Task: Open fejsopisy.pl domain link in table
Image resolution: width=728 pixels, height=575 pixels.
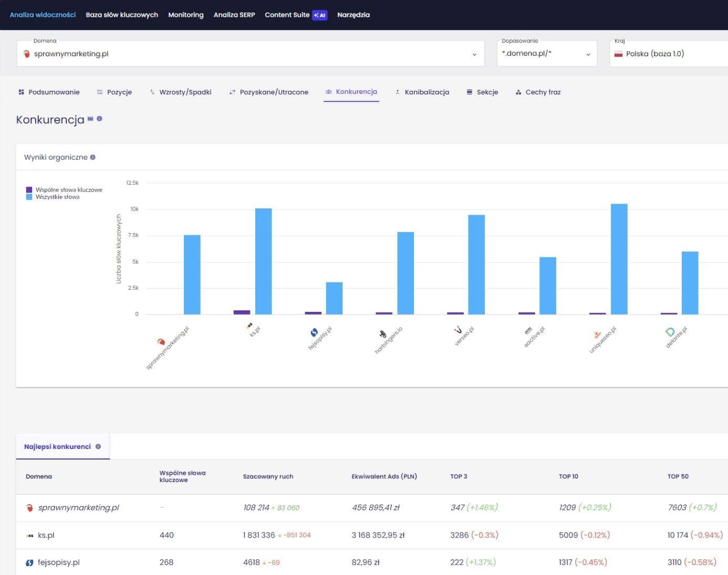Action: click(59, 562)
